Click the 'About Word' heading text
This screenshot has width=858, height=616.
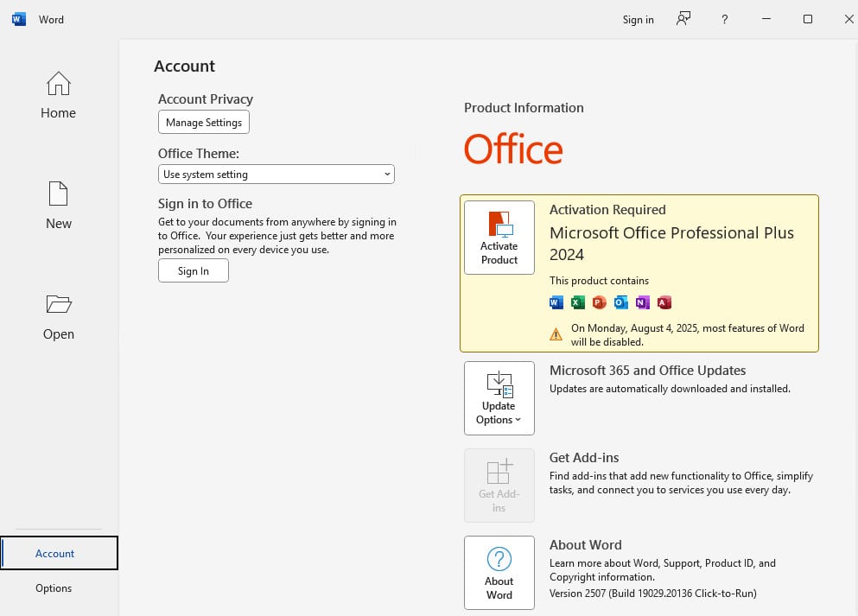[586, 545]
